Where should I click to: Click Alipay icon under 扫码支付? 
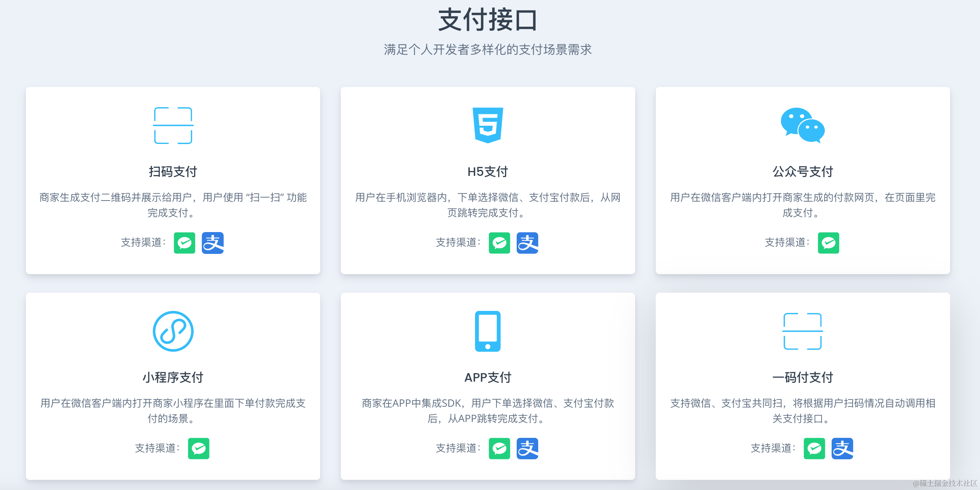click(x=213, y=243)
